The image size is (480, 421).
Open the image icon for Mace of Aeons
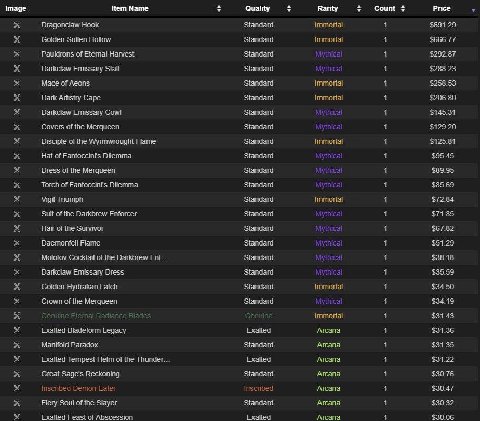coord(17,83)
